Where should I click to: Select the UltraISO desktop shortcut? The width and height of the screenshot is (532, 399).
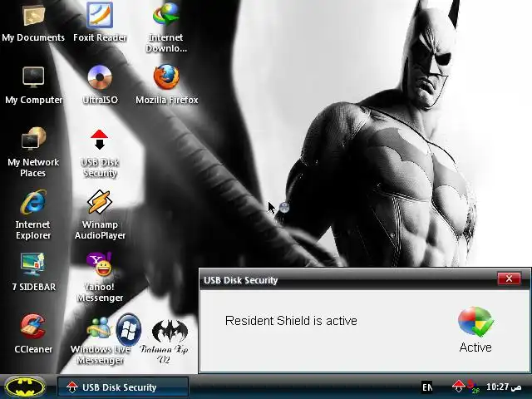[100, 85]
